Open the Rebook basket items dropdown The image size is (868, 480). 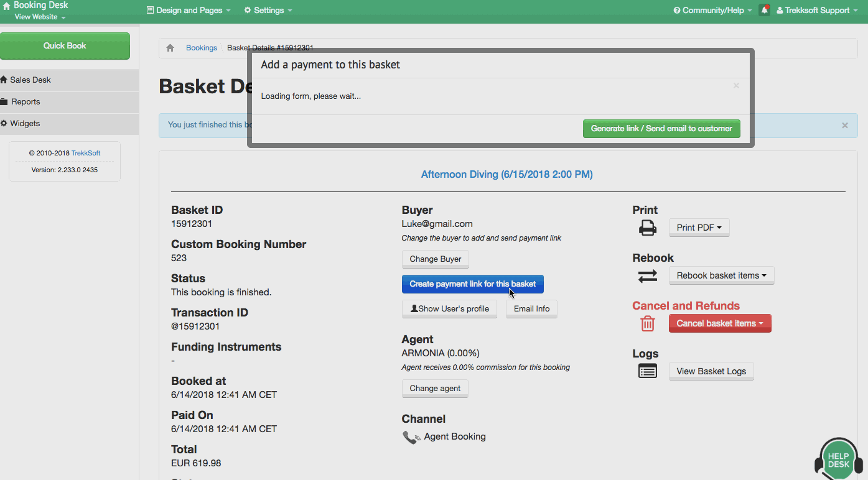pyautogui.click(x=721, y=275)
